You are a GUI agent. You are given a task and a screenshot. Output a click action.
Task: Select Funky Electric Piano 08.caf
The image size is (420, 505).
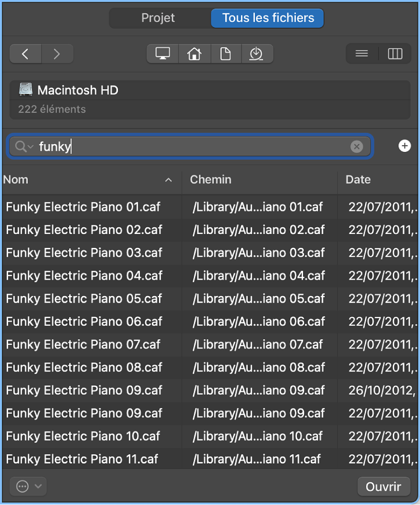[x=84, y=367]
